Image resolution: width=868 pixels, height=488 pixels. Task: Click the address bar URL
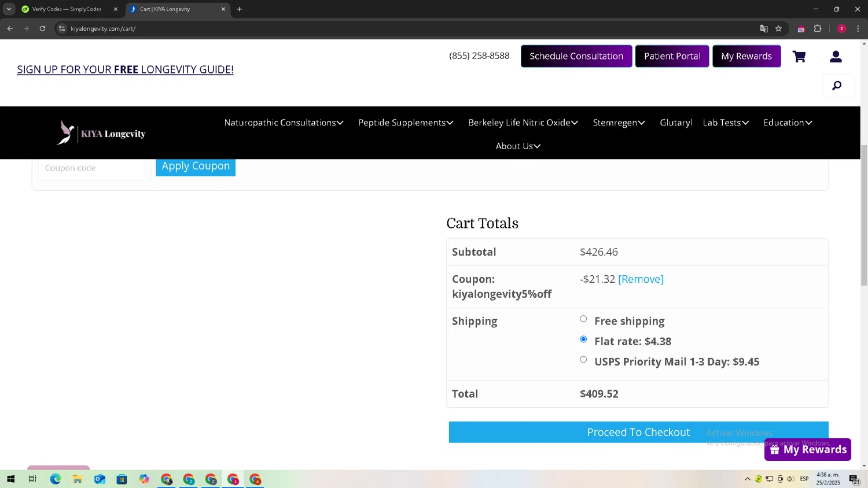point(103,28)
